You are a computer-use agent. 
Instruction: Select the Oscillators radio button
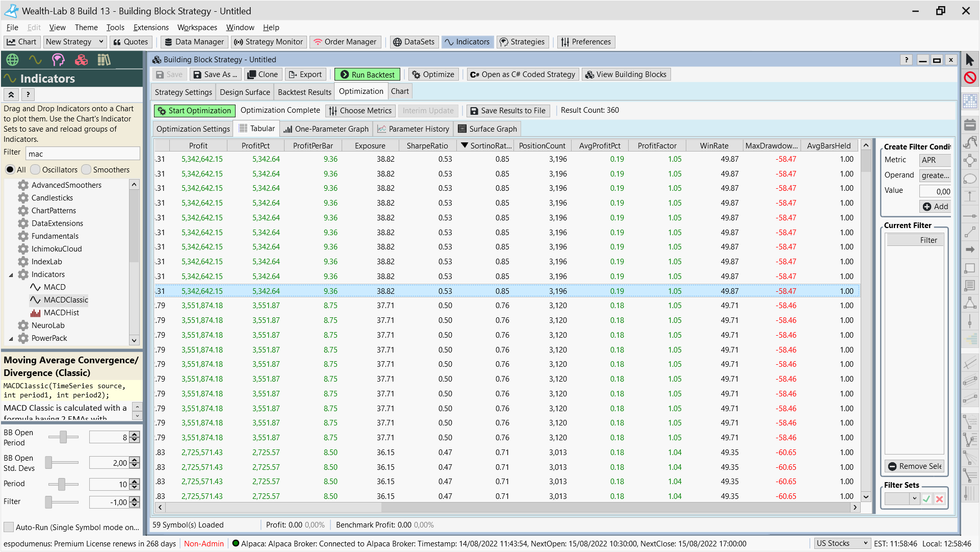[35, 170]
